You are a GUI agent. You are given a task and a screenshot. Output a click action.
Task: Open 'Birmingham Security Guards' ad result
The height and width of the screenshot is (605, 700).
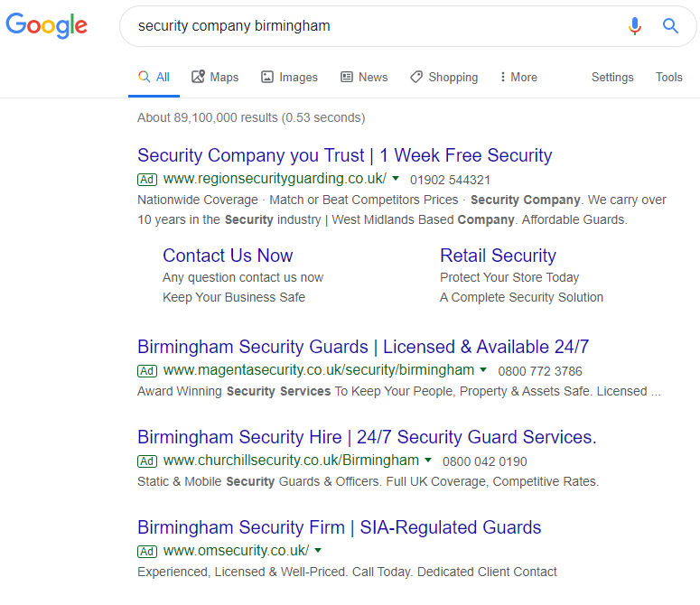point(363,347)
